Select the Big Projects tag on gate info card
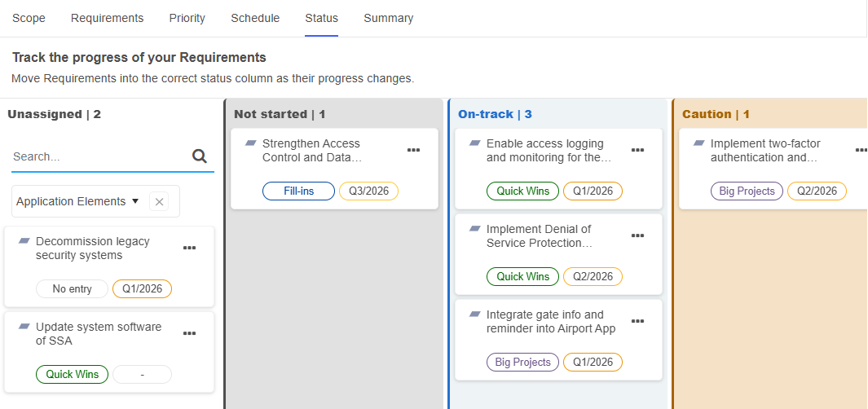The height and width of the screenshot is (409, 868). (x=522, y=363)
